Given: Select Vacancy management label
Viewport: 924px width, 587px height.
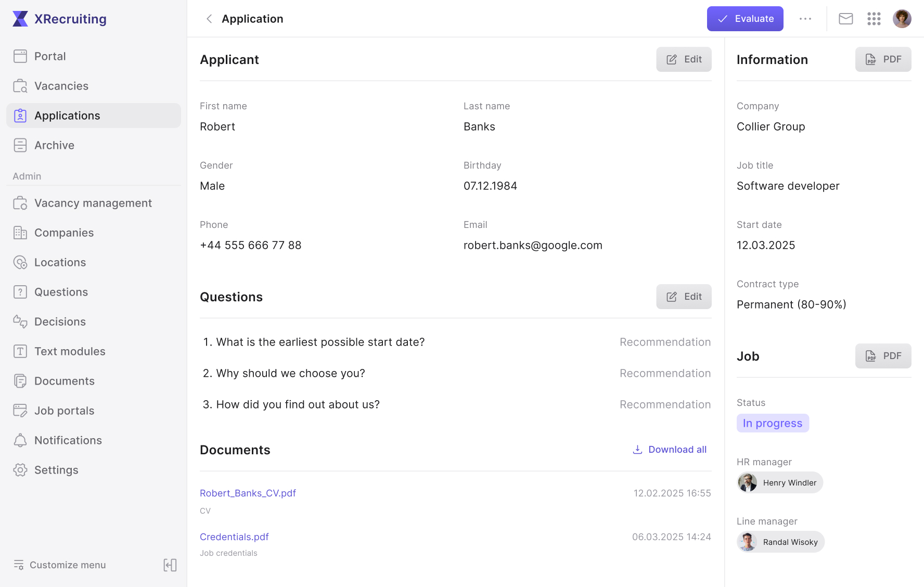Looking at the screenshot, I should coord(93,203).
